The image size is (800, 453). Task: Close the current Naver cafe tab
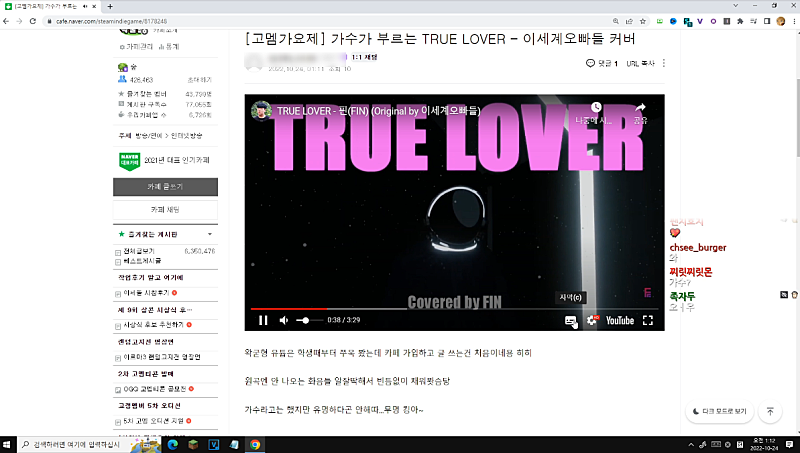point(94,6)
